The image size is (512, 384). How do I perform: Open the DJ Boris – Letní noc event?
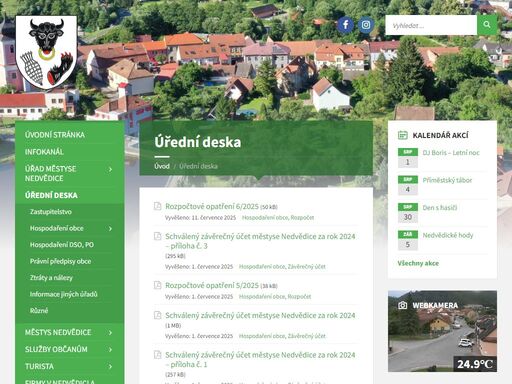click(x=451, y=153)
